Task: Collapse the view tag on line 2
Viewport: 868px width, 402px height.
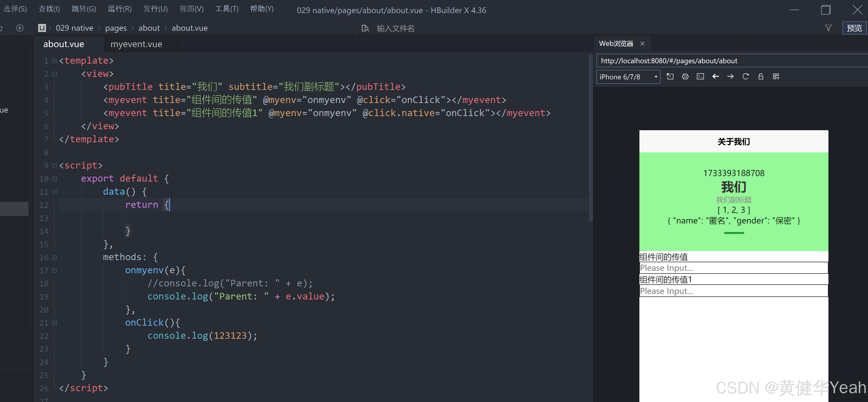Action: 54,74
